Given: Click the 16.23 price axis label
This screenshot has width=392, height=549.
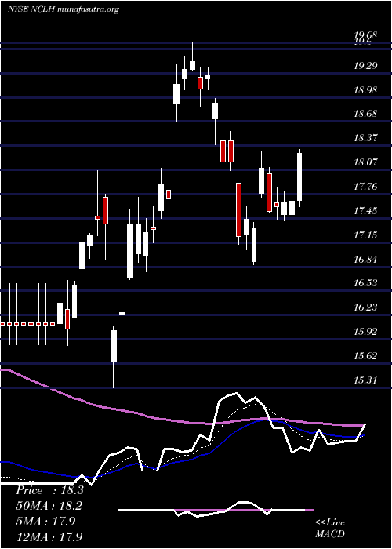Looking at the screenshot, I should (x=365, y=307).
